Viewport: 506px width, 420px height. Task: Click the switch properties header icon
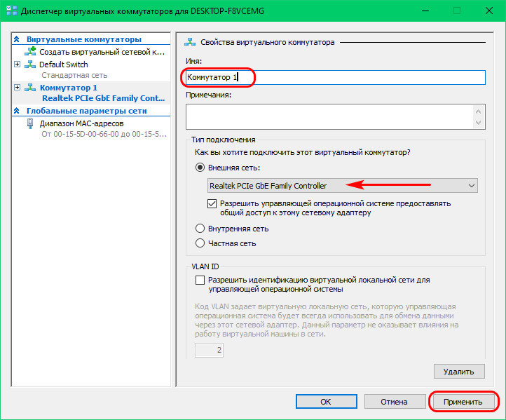pos(190,42)
